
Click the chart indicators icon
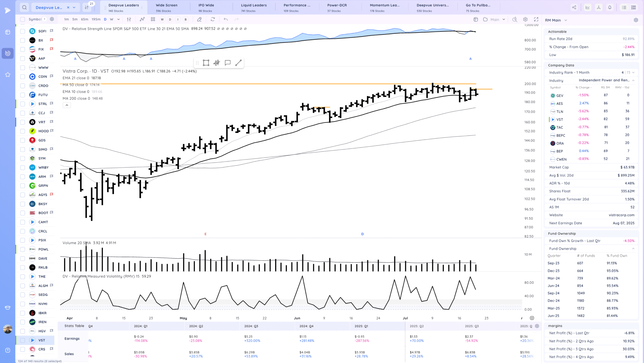142,19
